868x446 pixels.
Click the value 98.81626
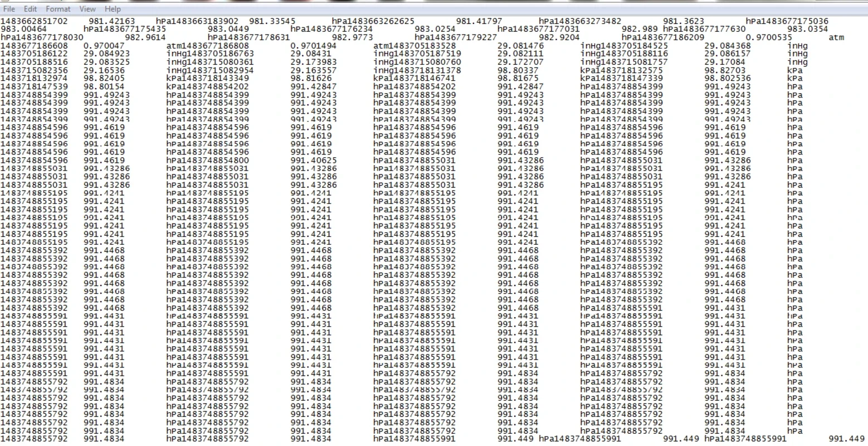(x=311, y=79)
